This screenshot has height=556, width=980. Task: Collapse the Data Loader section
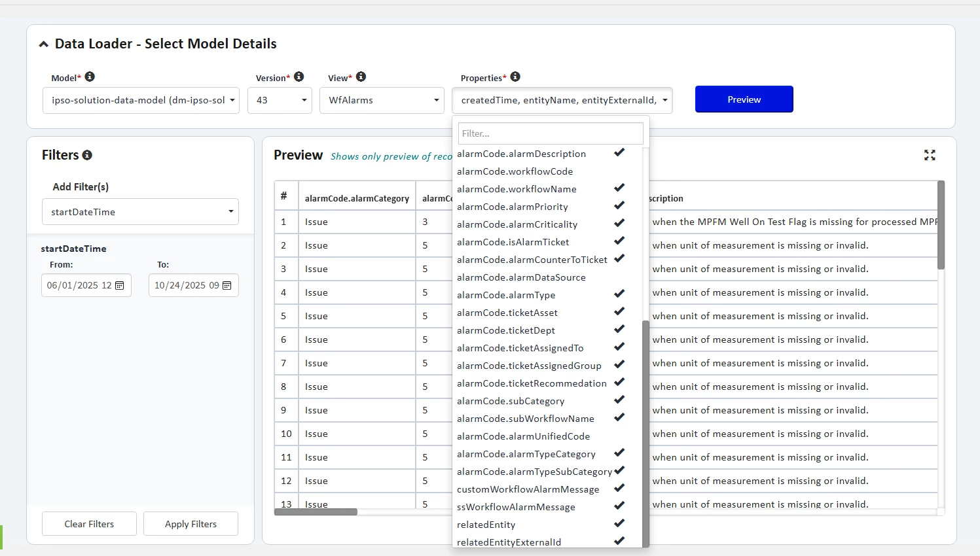click(44, 44)
